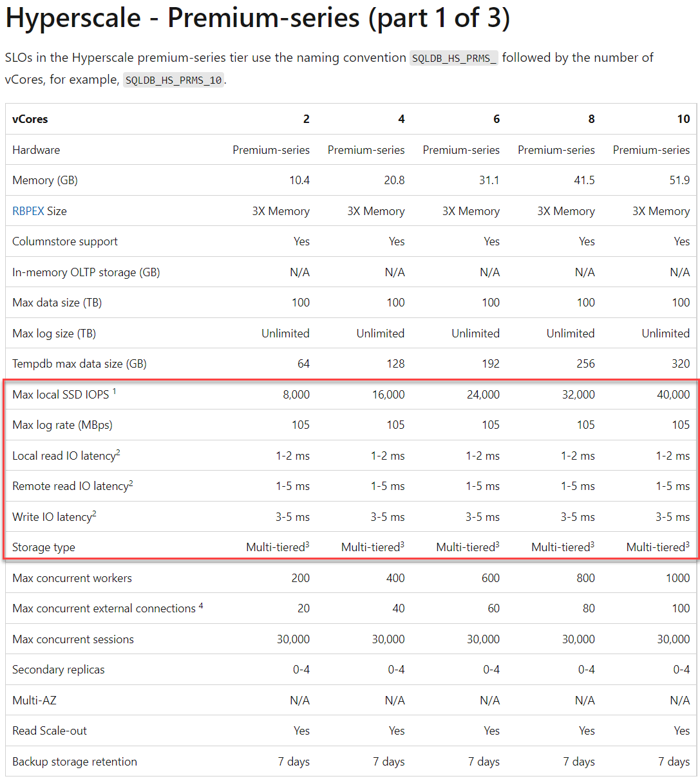Screen dimensions: 700x781
Task: Click the Max log size (TB) label
Action: click(x=54, y=334)
